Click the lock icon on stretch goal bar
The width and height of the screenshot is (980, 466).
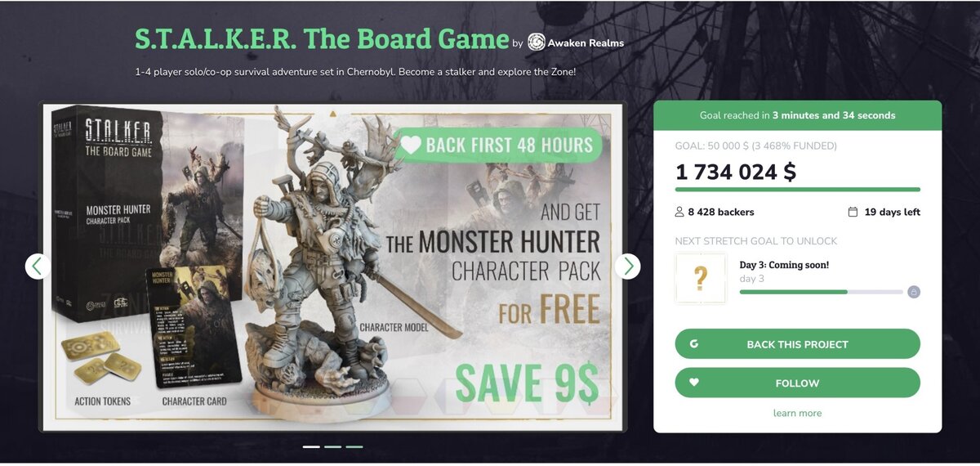[x=913, y=292]
